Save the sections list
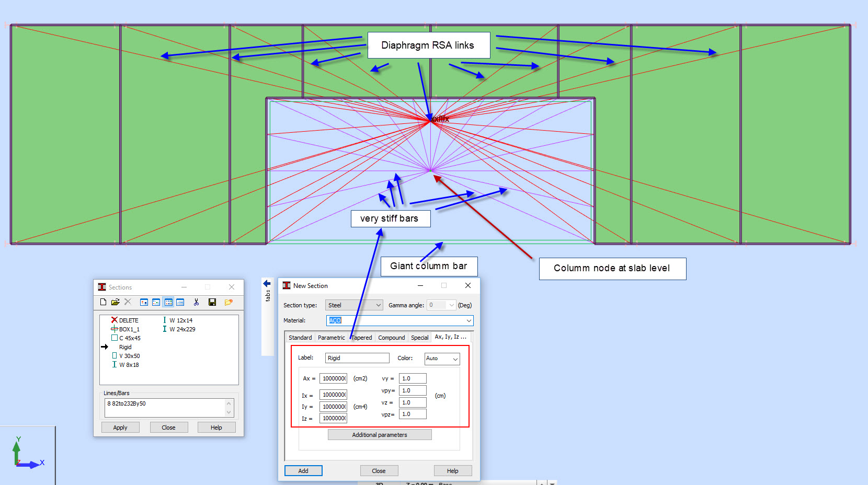Screen dimensions: 868x485 point(212,302)
